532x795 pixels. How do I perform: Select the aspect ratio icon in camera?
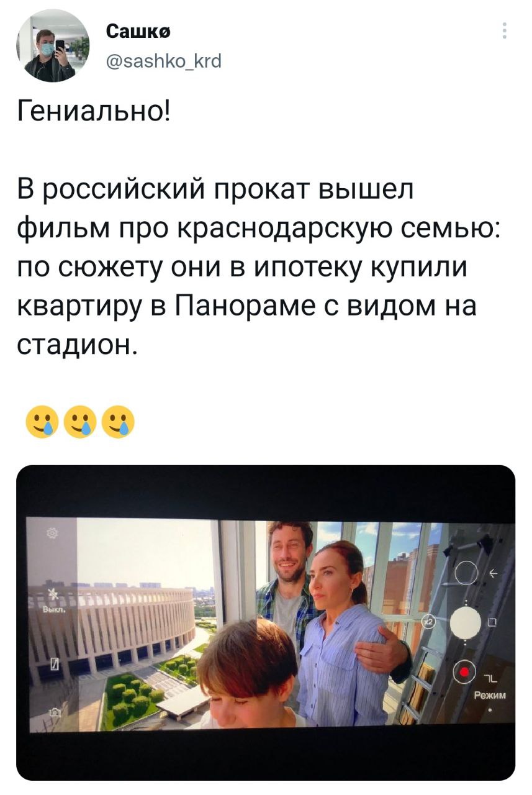coord(54,664)
